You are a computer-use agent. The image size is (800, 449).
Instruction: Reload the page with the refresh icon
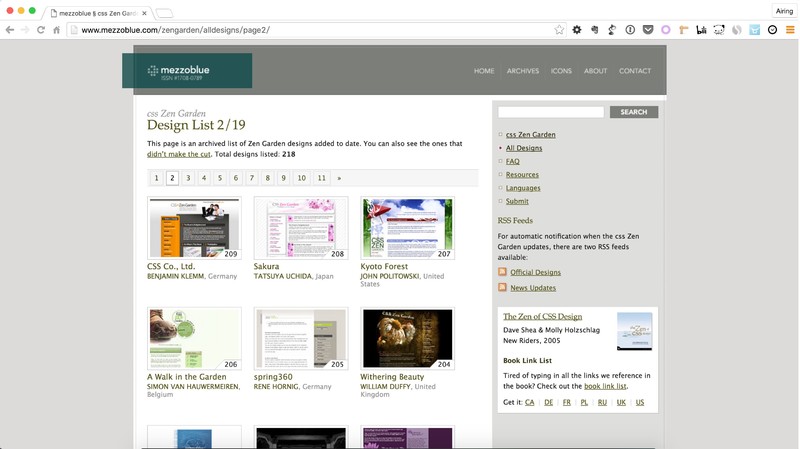pos(41,30)
